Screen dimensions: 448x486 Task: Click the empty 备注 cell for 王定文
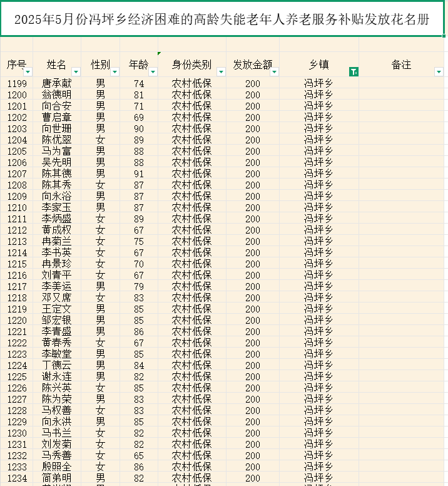pyautogui.click(x=402, y=309)
